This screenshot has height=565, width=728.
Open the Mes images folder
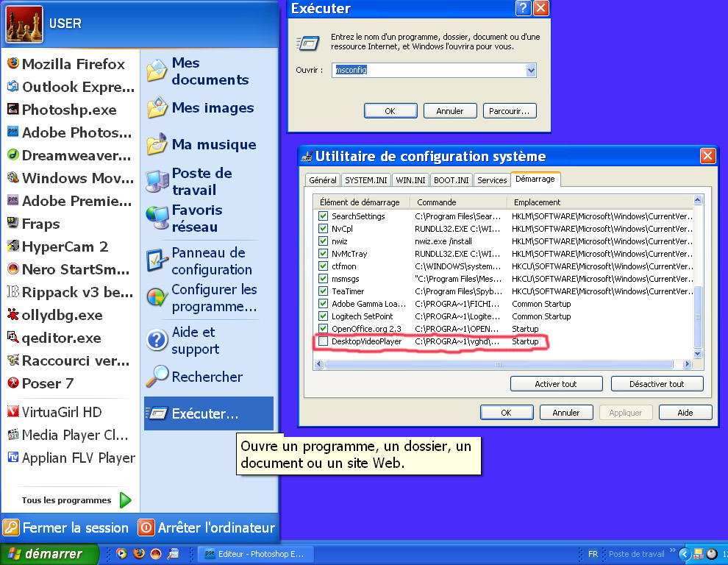(x=200, y=107)
